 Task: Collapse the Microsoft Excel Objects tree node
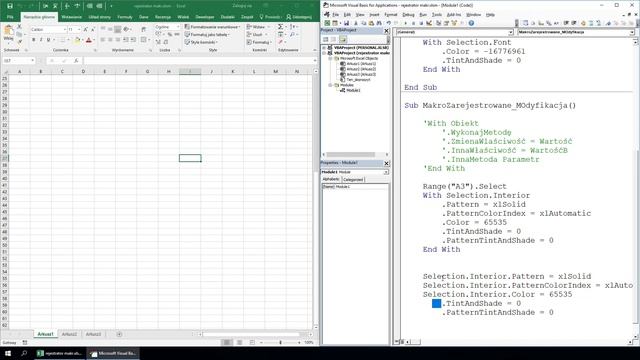(330, 58)
